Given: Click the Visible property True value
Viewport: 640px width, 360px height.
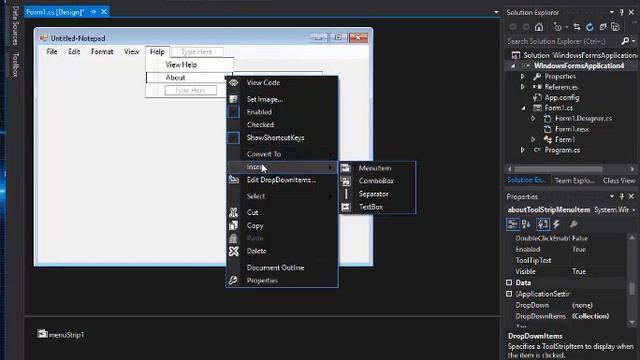Looking at the screenshot, I should coord(579,271).
